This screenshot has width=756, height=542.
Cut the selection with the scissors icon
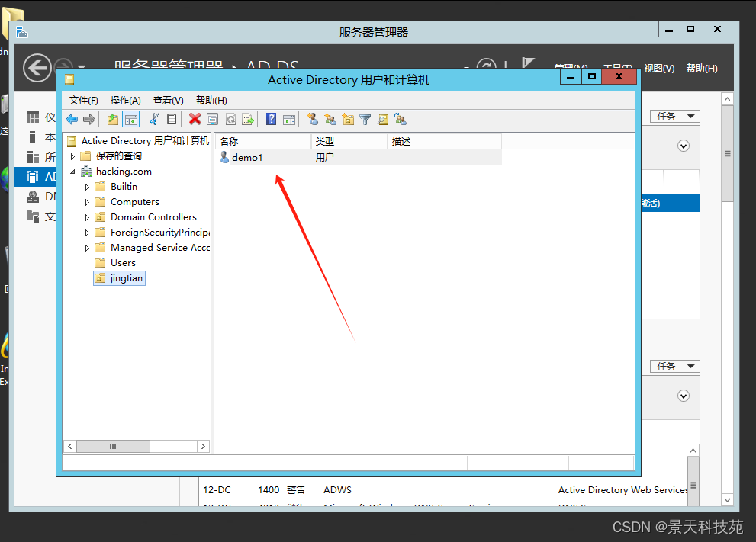(154, 120)
